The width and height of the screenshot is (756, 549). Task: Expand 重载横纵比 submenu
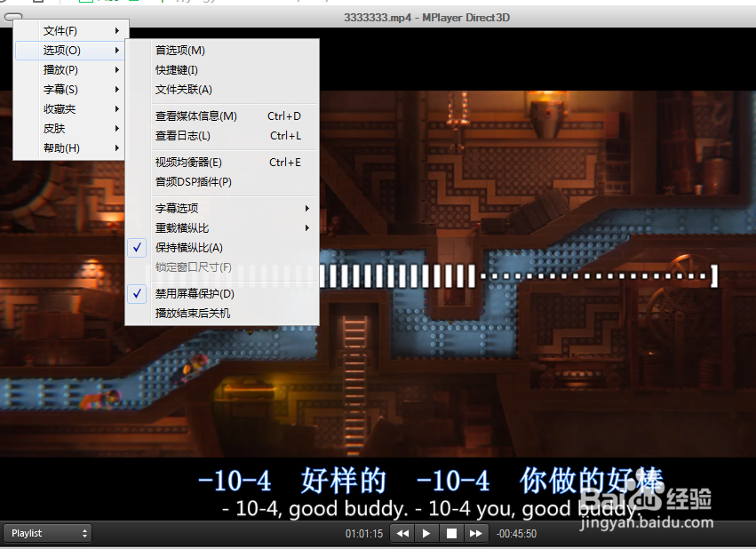click(222, 228)
